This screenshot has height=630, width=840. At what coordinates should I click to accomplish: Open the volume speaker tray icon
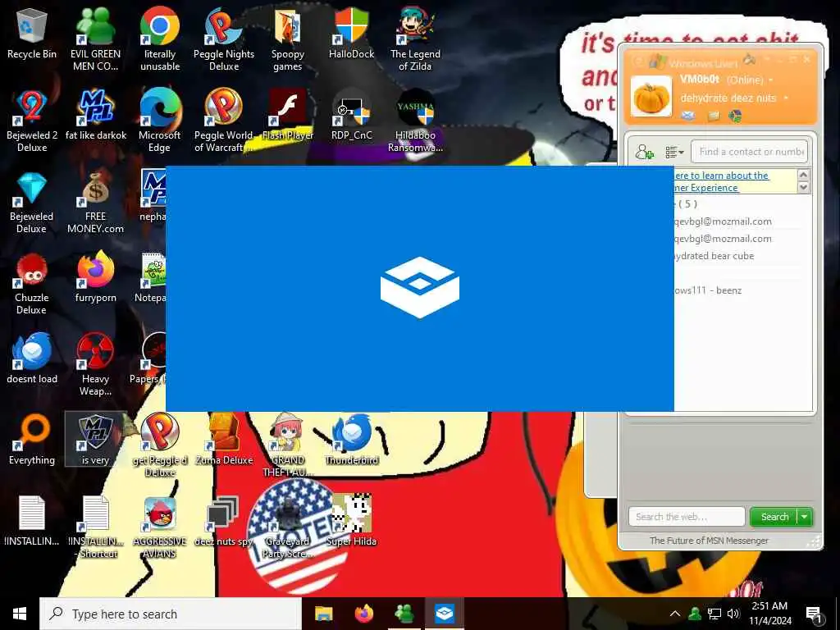pos(733,614)
